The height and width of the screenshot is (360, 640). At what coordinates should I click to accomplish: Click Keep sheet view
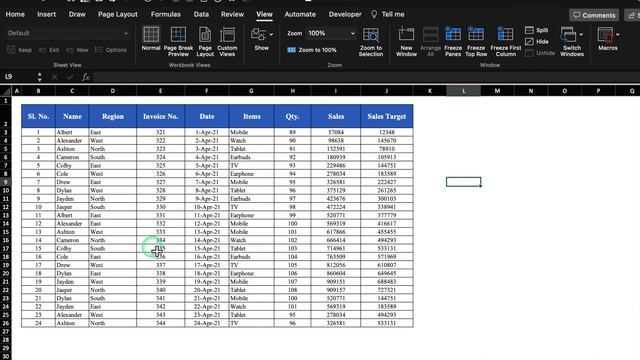[19, 50]
